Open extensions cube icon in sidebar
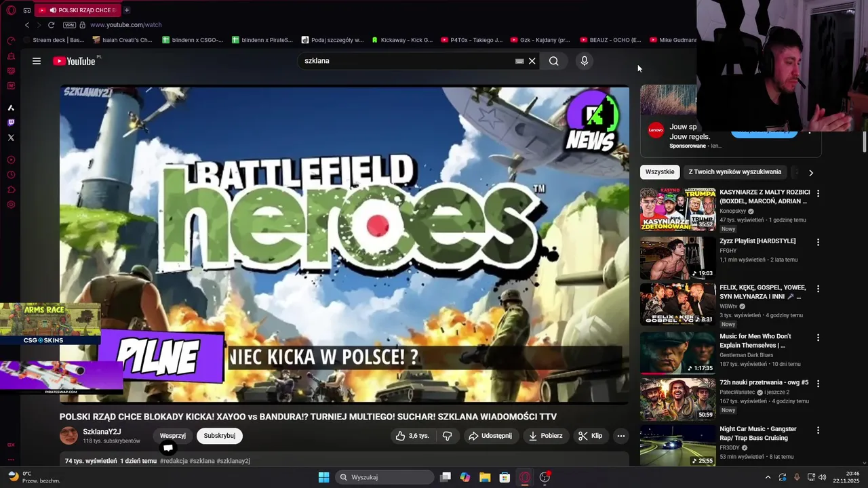The image size is (868, 488). tap(11, 190)
